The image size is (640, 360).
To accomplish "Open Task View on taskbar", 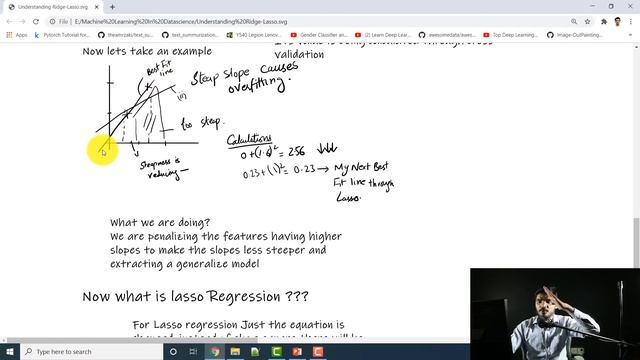I will (193, 351).
